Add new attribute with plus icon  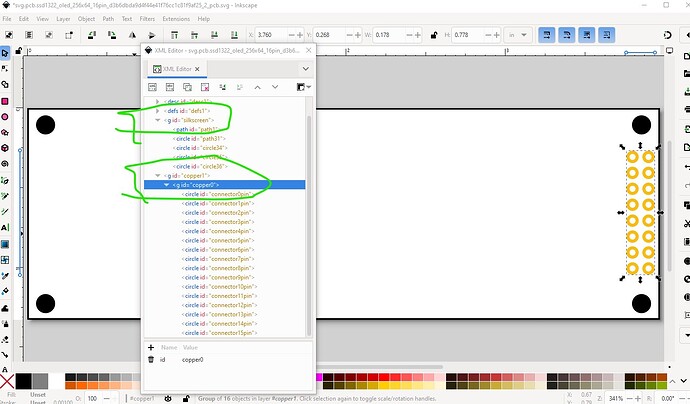[x=151, y=347]
